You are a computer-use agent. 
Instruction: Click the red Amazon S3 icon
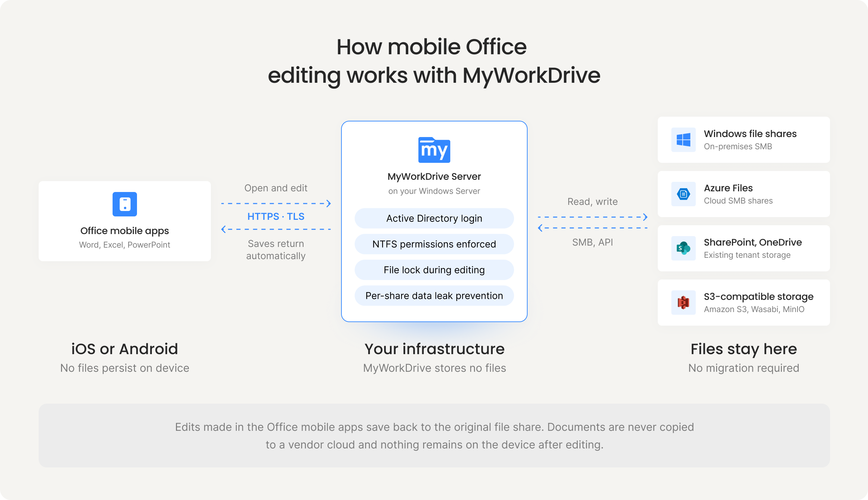[683, 303]
